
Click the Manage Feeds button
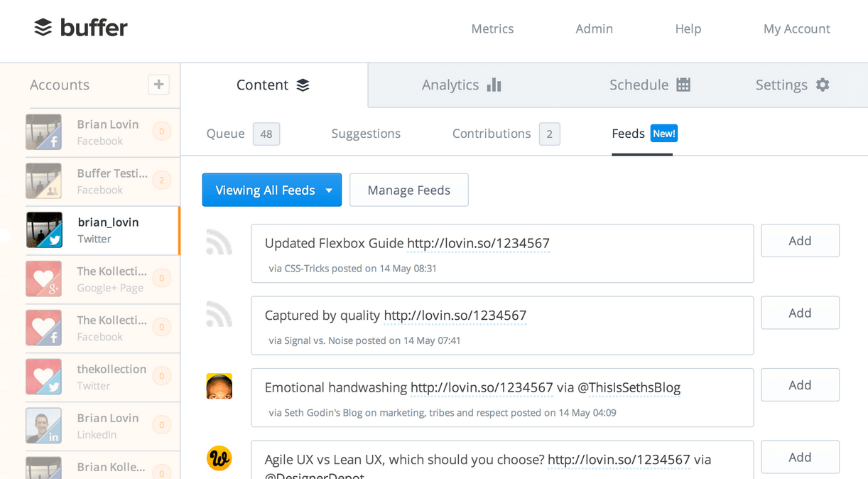[x=409, y=190]
